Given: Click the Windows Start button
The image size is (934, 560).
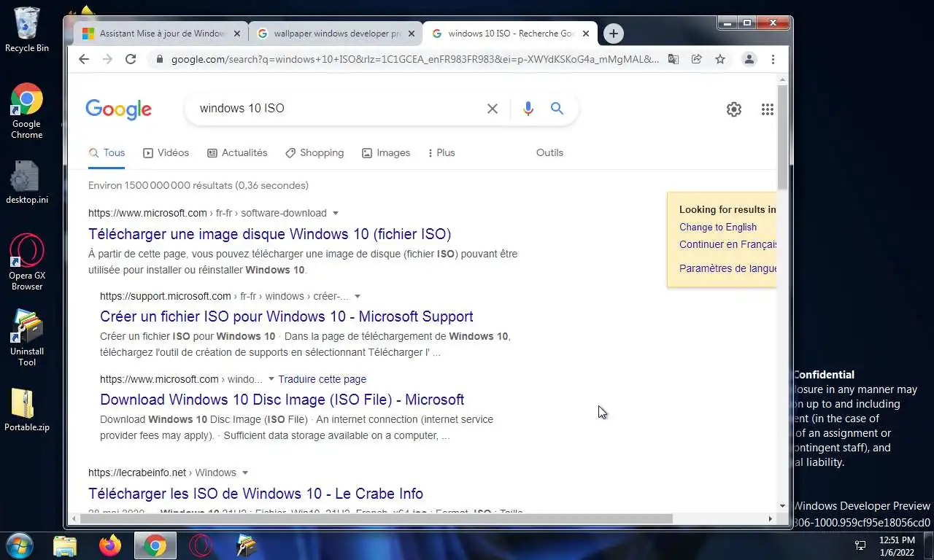Looking at the screenshot, I should [20, 545].
